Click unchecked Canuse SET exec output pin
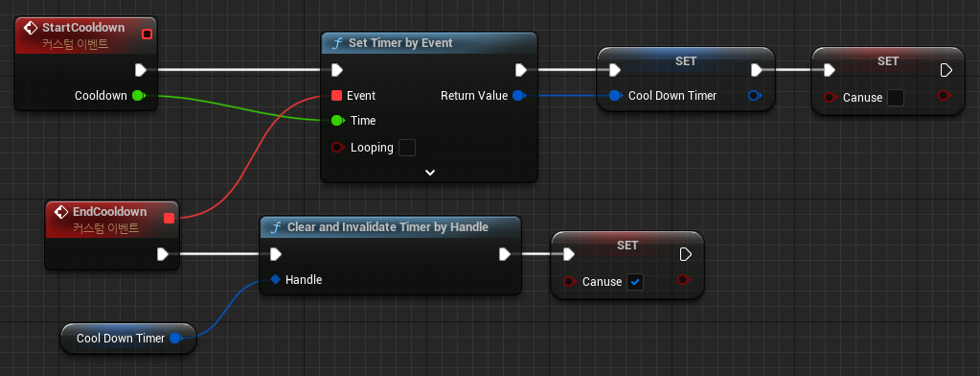This screenshot has height=376, width=980. click(946, 70)
